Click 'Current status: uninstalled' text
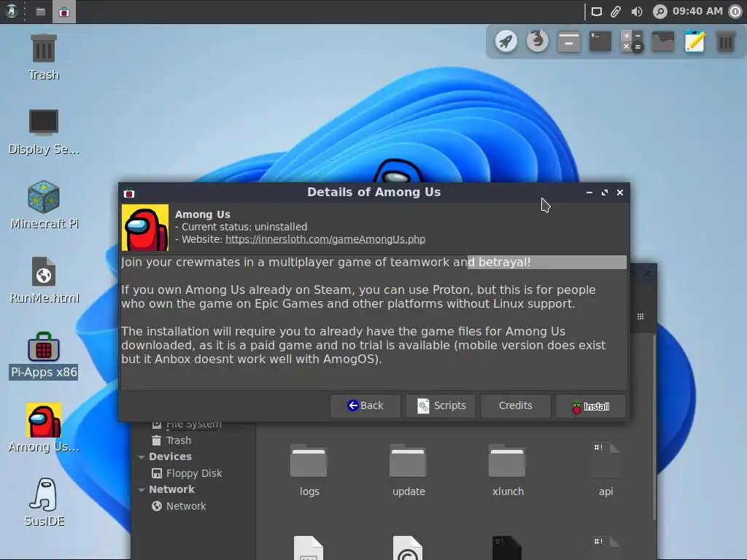Screen dimensions: 747x560 [x=244, y=227]
